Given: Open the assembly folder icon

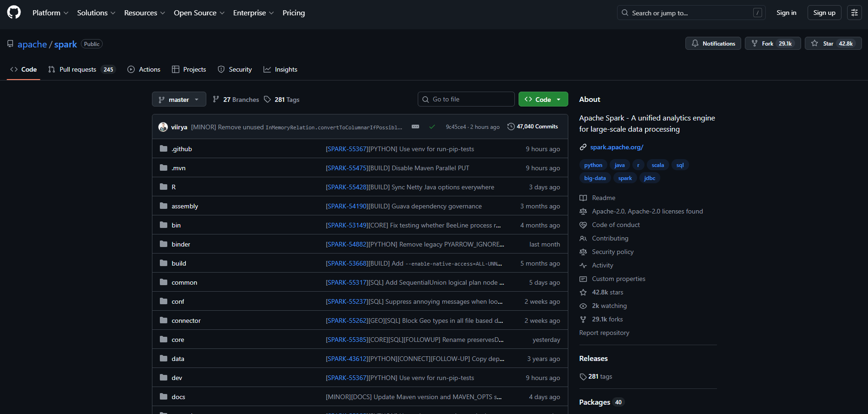Looking at the screenshot, I should coord(164,206).
